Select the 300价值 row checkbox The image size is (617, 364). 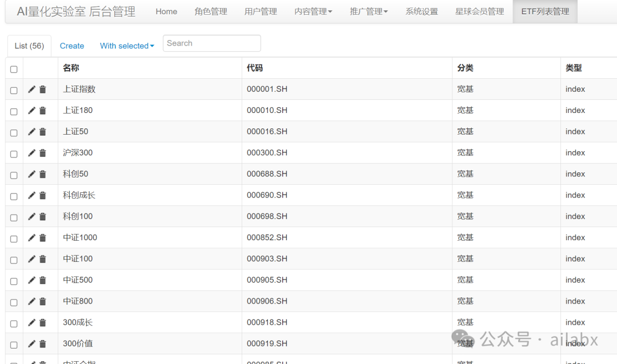point(14,345)
